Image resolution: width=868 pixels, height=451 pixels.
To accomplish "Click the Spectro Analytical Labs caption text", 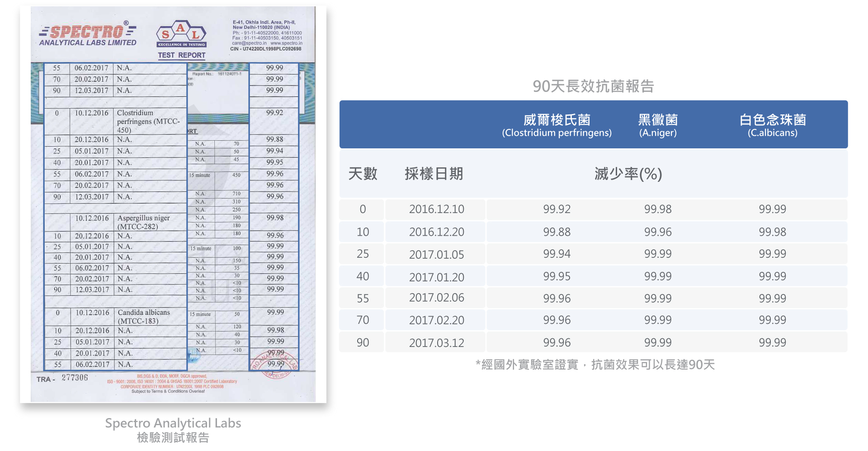I will click(x=173, y=423).
